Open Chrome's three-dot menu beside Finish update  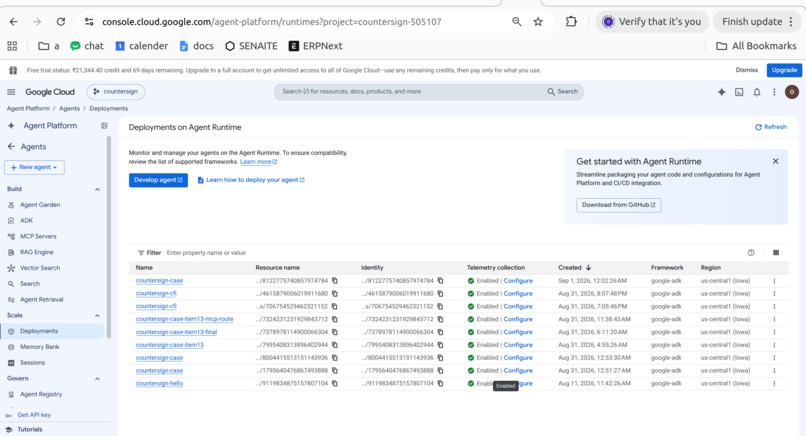(x=791, y=22)
